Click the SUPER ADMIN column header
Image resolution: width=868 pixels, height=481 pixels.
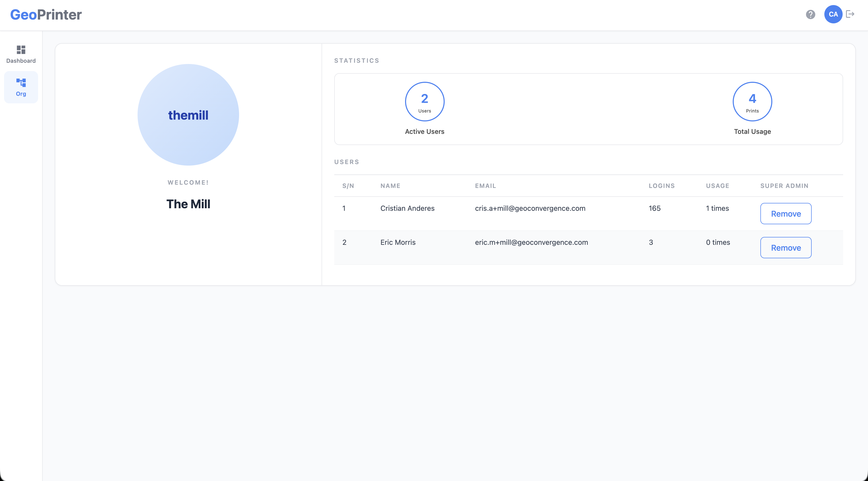click(784, 186)
